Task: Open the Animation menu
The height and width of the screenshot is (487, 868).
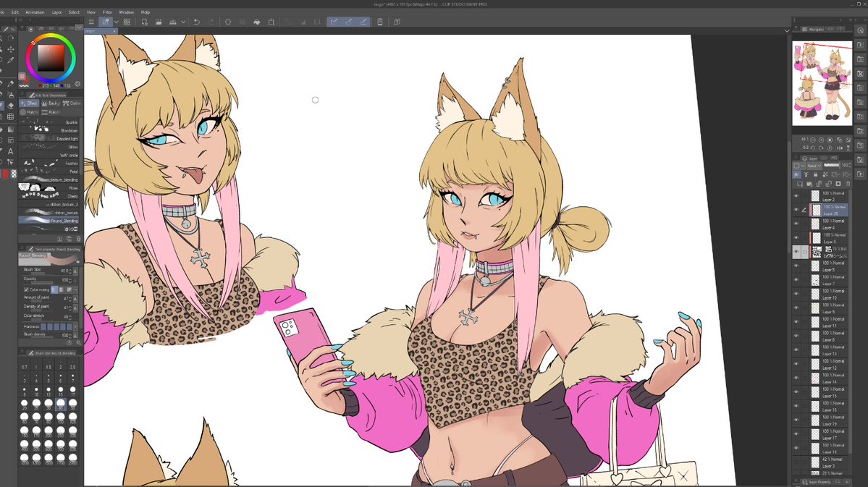Action: [35, 12]
